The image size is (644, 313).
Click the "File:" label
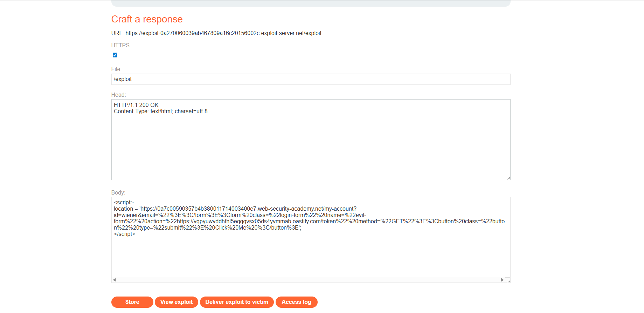pos(116,69)
